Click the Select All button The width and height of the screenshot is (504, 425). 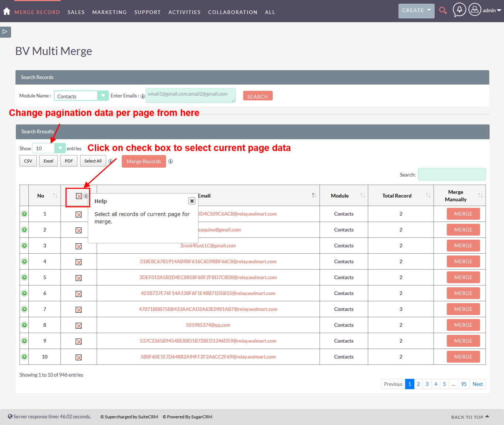tap(93, 161)
